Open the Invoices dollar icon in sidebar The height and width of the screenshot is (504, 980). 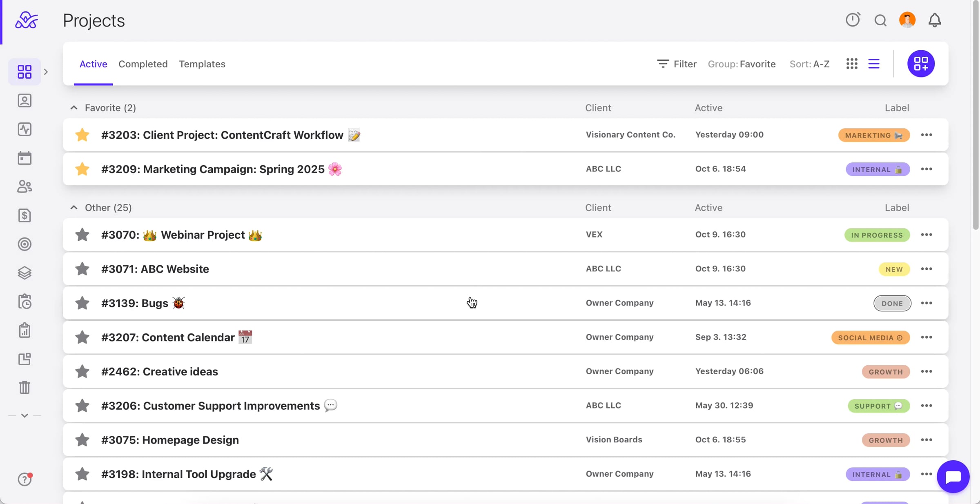tap(24, 215)
